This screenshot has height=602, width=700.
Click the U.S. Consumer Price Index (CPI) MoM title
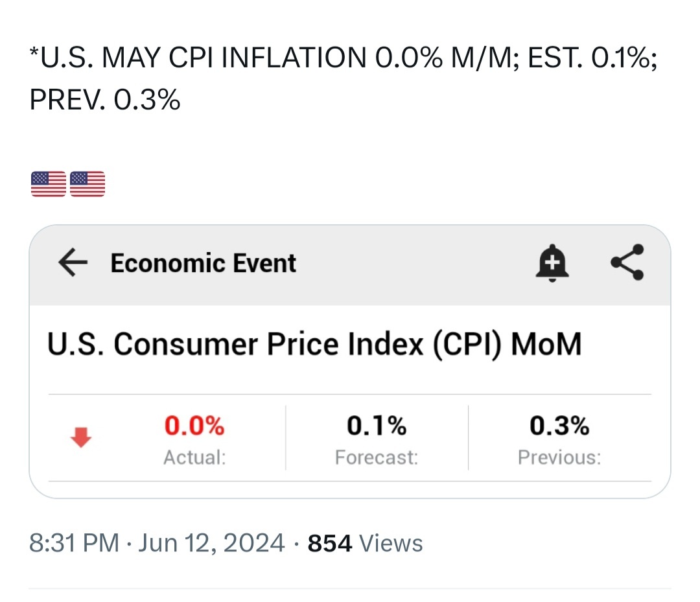314,344
